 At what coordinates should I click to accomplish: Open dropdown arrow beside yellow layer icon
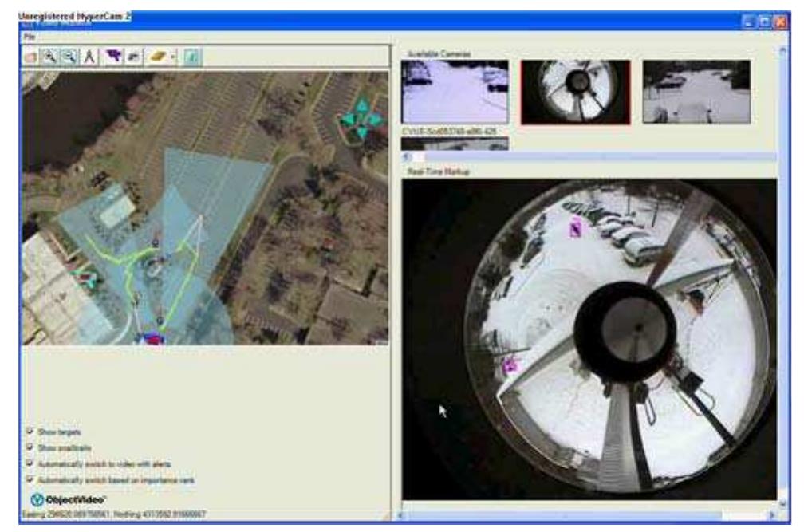173,57
